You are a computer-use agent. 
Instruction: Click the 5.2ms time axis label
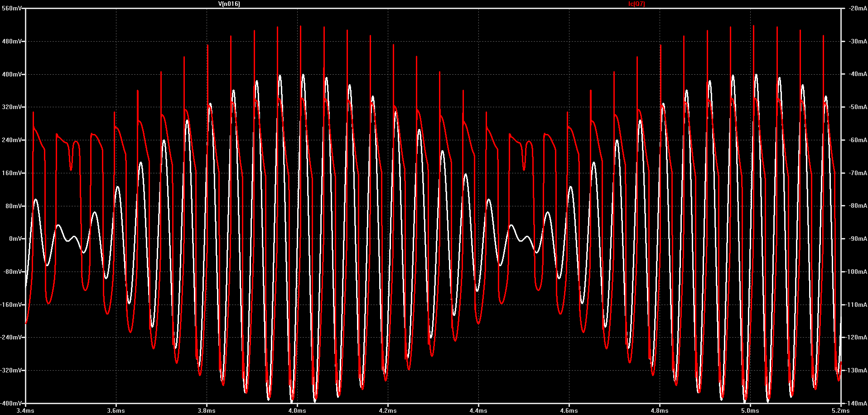[841, 411]
